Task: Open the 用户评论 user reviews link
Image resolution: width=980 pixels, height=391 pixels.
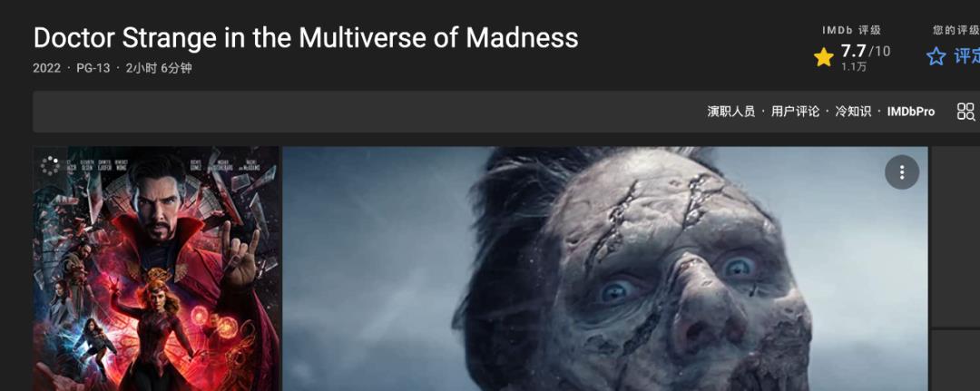Action: click(x=795, y=112)
